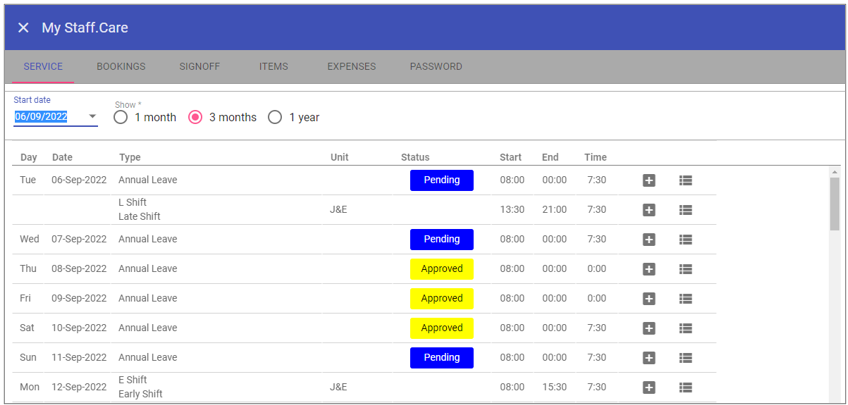Select the 1 month radio option
This screenshot has height=405, width=848.
click(121, 117)
